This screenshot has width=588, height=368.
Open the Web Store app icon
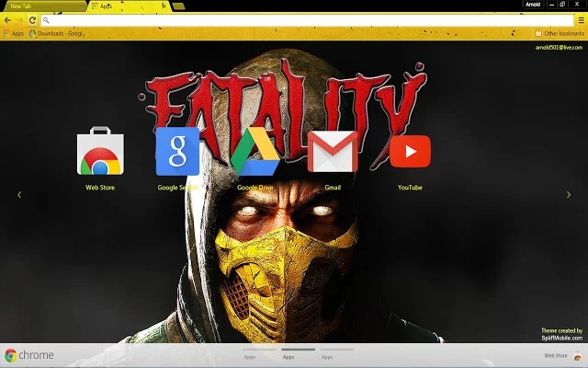coord(100,151)
